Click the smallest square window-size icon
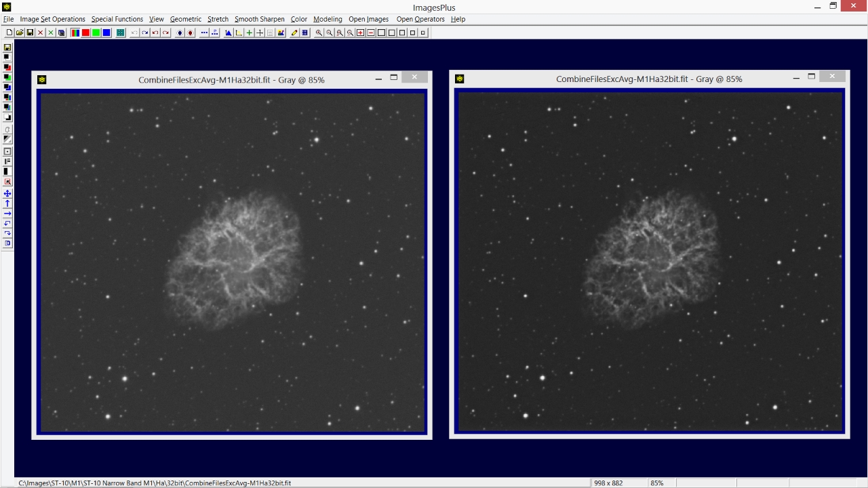Image resolution: width=868 pixels, height=488 pixels. coord(422,33)
